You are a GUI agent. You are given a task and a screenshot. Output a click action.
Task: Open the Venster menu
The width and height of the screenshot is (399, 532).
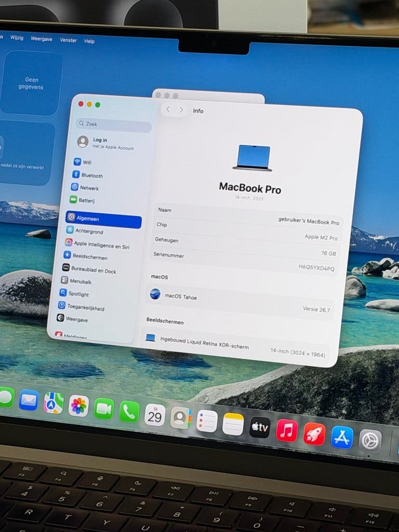pos(68,40)
